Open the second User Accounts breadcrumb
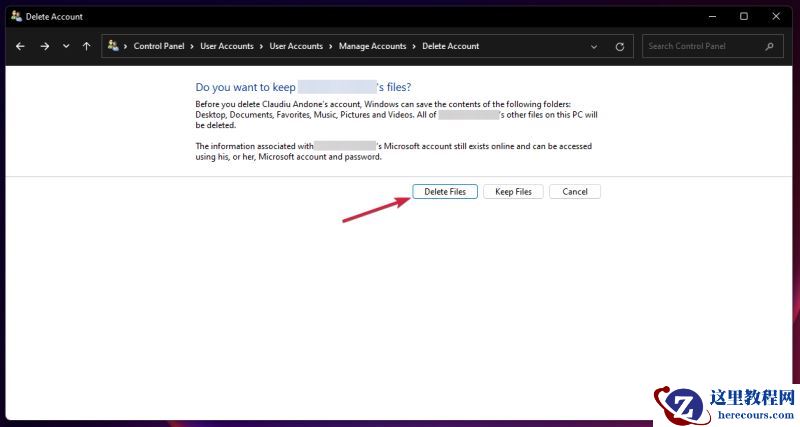800x427 pixels. coord(296,46)
